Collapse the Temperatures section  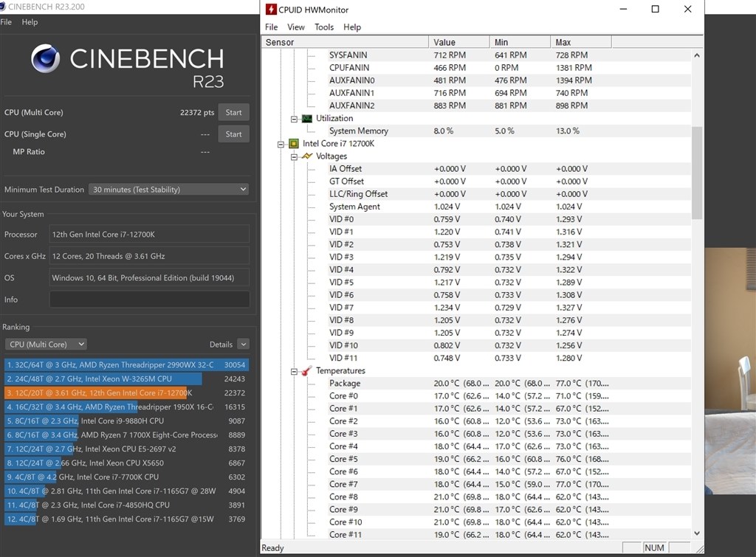tap(295, 371)
